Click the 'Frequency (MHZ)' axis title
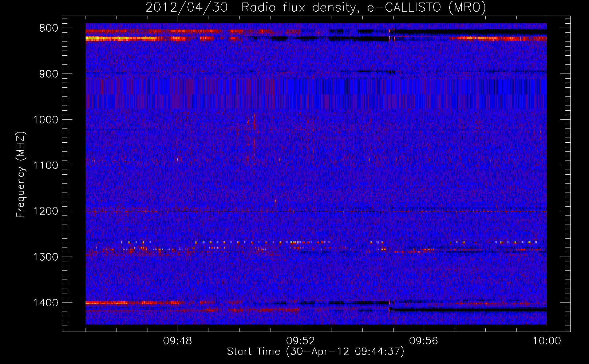 (x=21, y=175)
